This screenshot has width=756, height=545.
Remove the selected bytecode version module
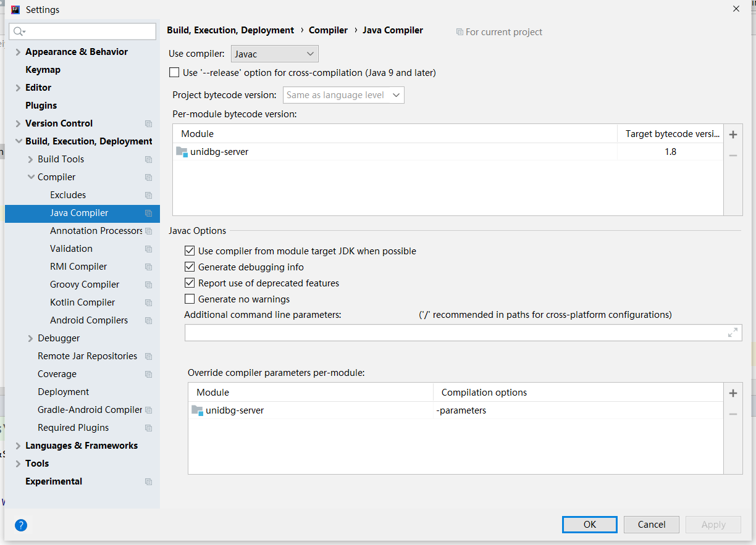[733, 156]
